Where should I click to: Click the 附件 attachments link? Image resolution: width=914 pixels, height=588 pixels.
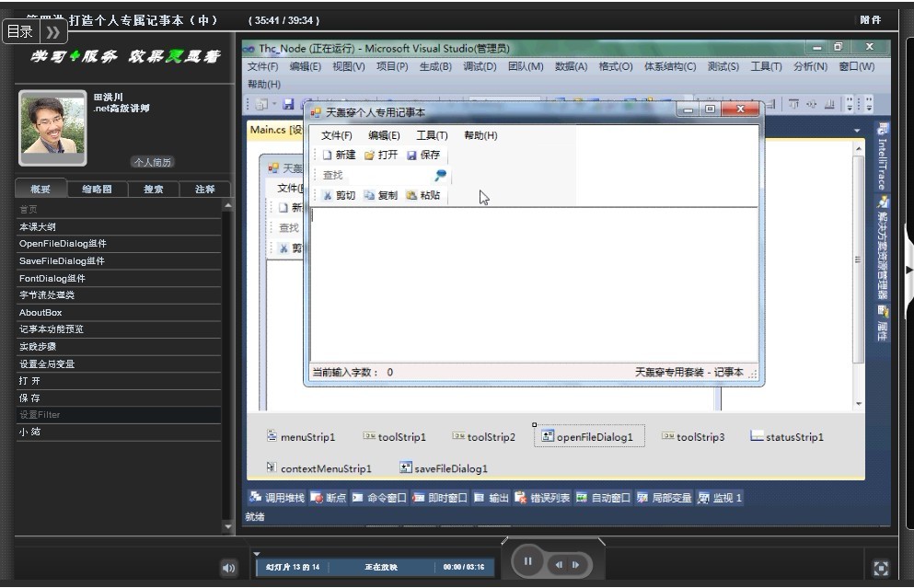871,20
